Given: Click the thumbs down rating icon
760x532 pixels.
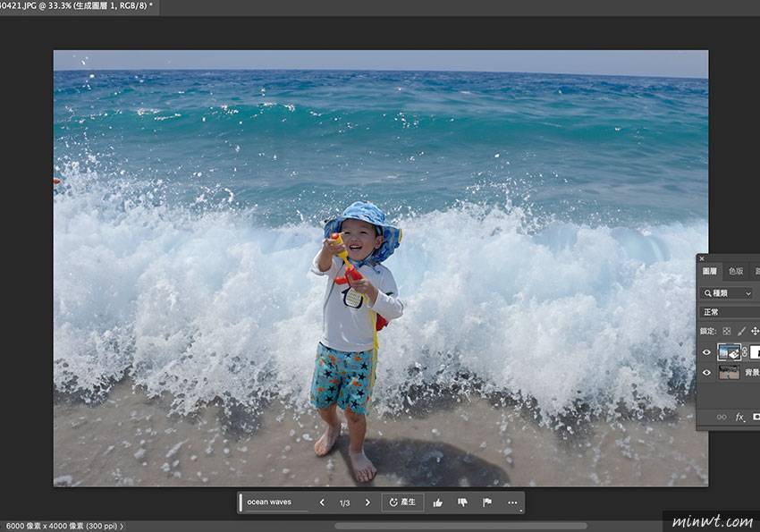Looking at the screenshot, I should pyautogui.click(x=462, y=502).
